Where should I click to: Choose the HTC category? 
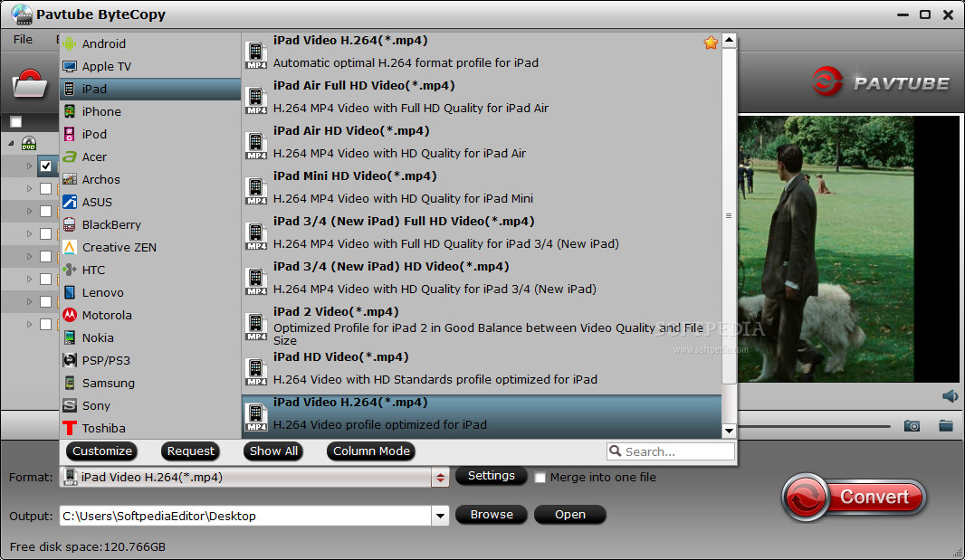coord(150,271)
